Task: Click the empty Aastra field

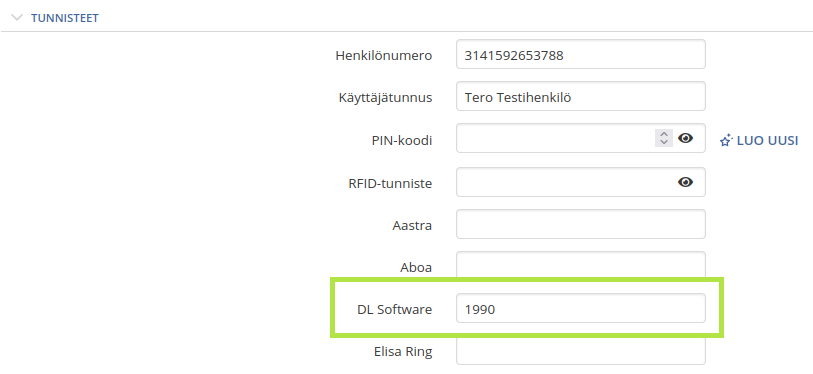Action: coord(581,224)
